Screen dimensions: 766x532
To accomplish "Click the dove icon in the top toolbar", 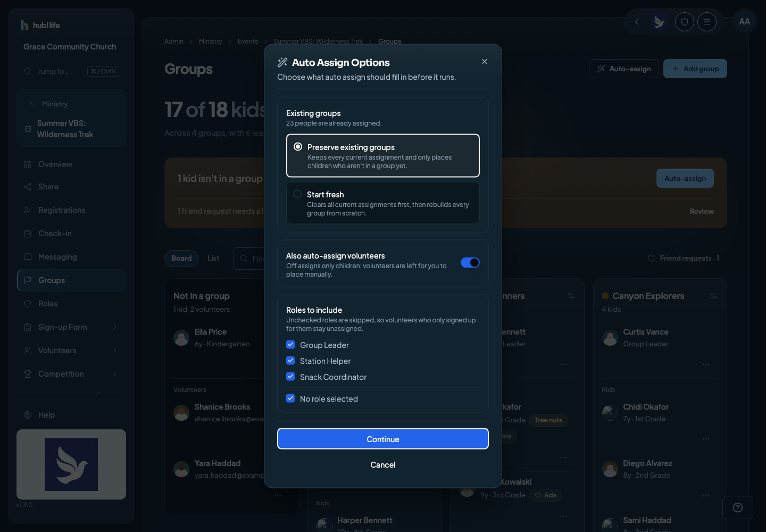I will pyautogui.click(x=660, y=22).
